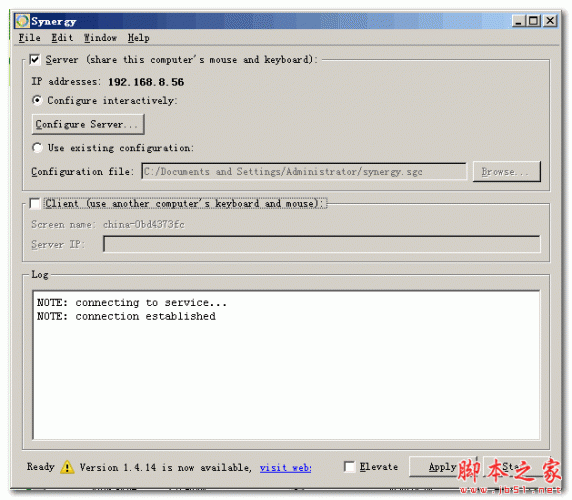572x500 pixels.
Task: Tick the Elevate checkbox
Action: [349, 466]
